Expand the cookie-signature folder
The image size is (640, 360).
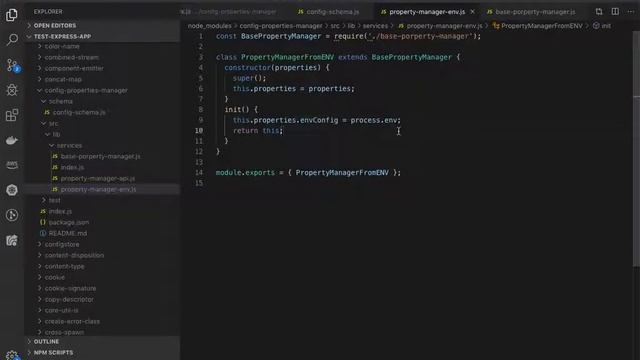[102, 289]
